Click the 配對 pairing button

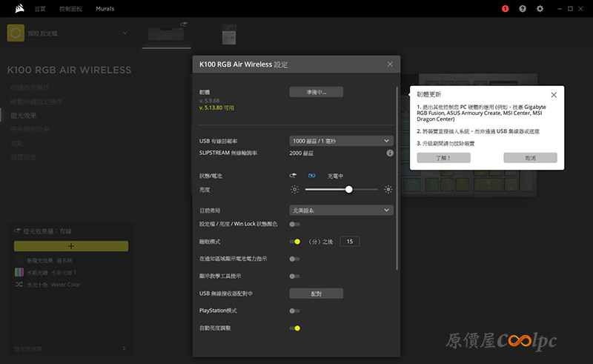(x=317, y=294)
